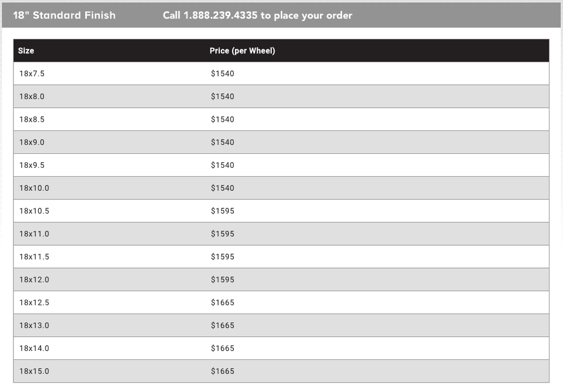
Task: Click the $1665 price for 18x15.0
Action: coord(223,371)
